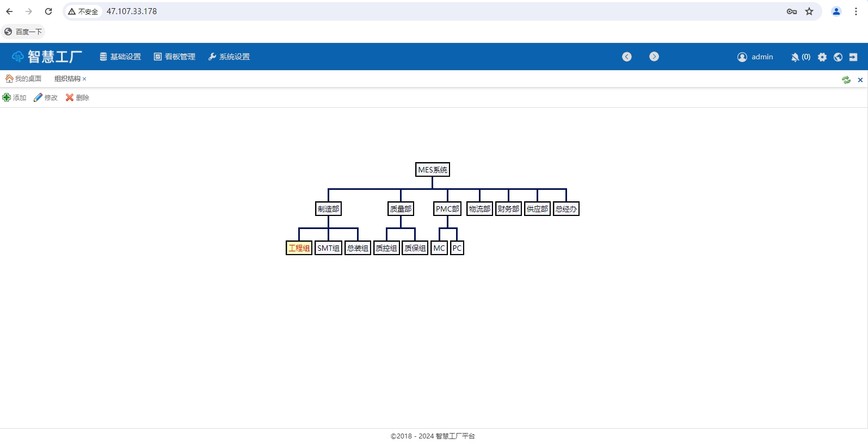This screenshot has height=445, width=868.
Task: Click the right arrow navigation circle
Action: point(654,57)
